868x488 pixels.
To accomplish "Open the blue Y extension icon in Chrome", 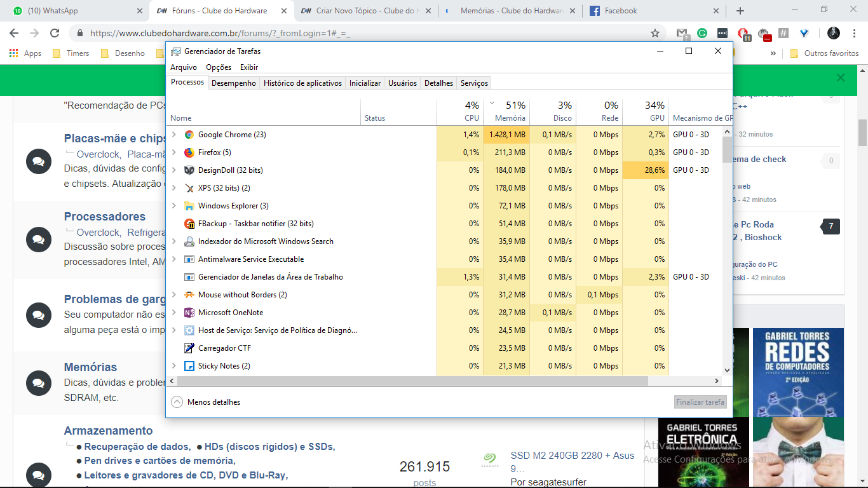I will tap(804, 33).
